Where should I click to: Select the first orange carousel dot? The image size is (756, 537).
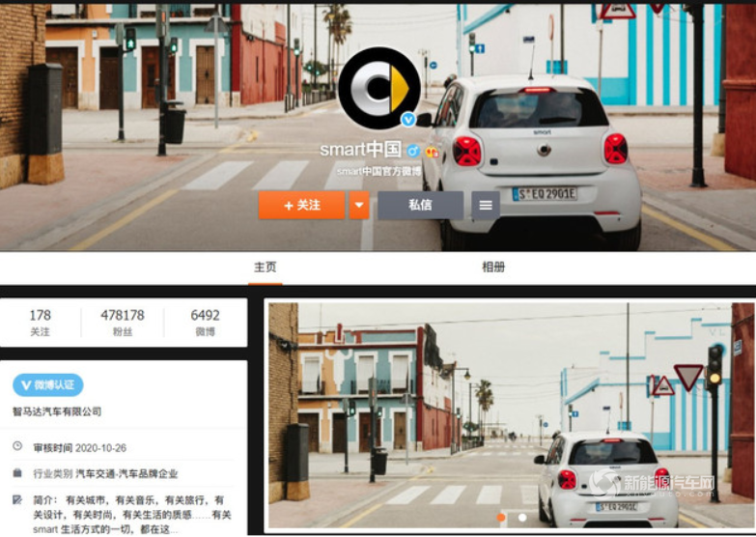[501, 518]
